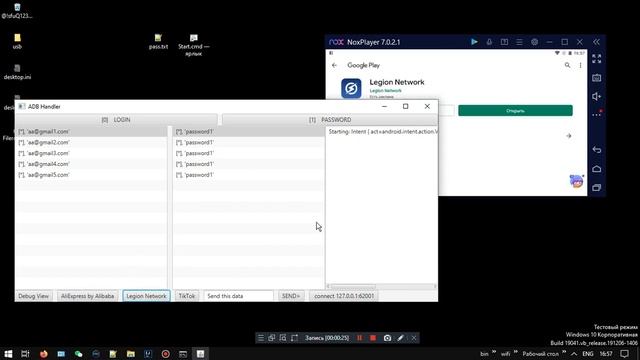Select login row 'aa@gmail1.com'
This screenshot has height=360, width=640.
[91, 131]
